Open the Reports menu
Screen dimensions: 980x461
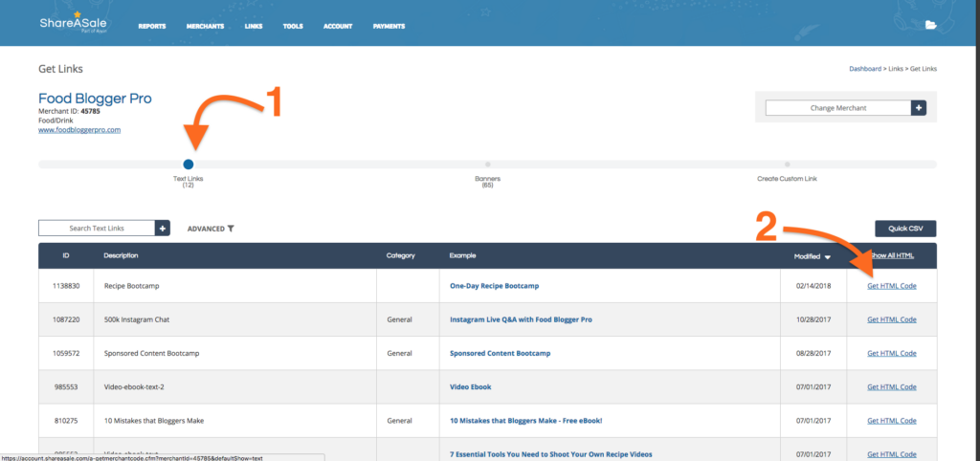[152, 26]
